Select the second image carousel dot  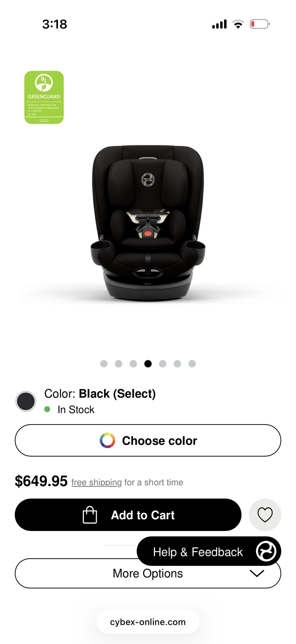(x=119, y=364)
